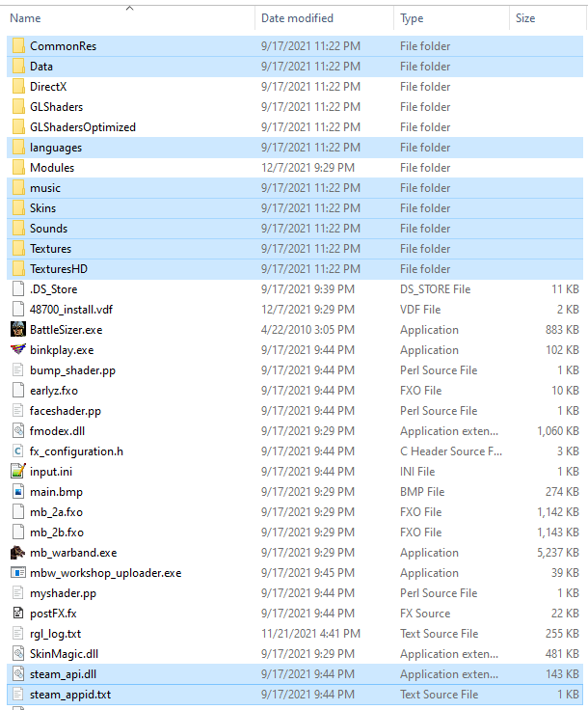The image size is (588, 710).
Task: Click the fmodex.dll gear file icon
Action: 18,431
